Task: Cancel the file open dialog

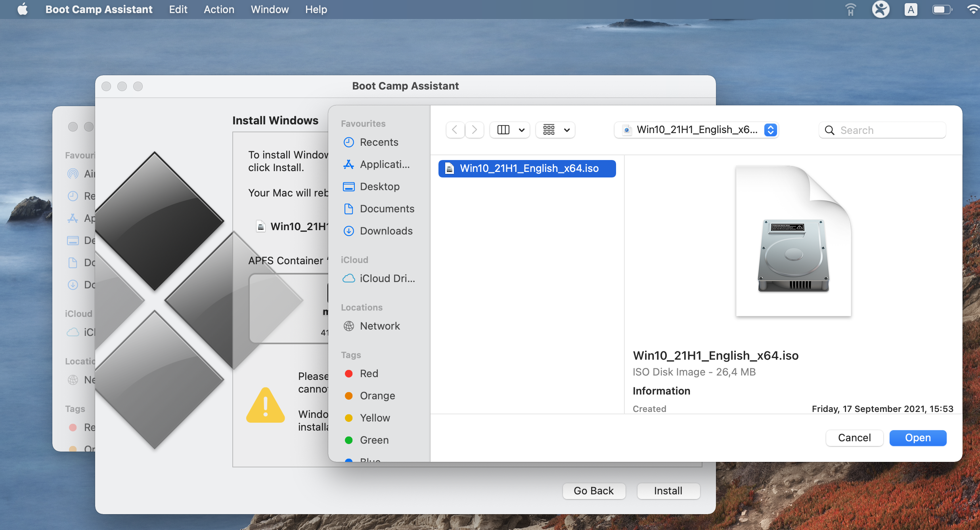Action: pos(854,438)
